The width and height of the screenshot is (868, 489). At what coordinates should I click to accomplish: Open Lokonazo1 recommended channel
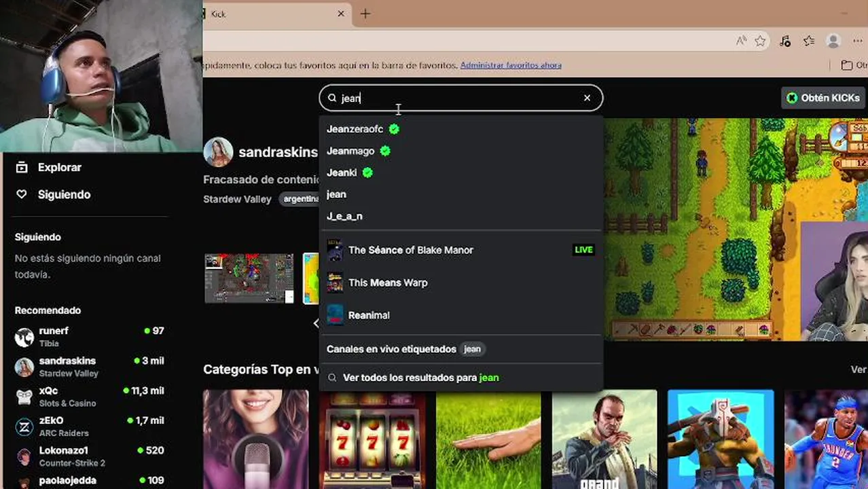pyautogui.click(x=90, y=456)
